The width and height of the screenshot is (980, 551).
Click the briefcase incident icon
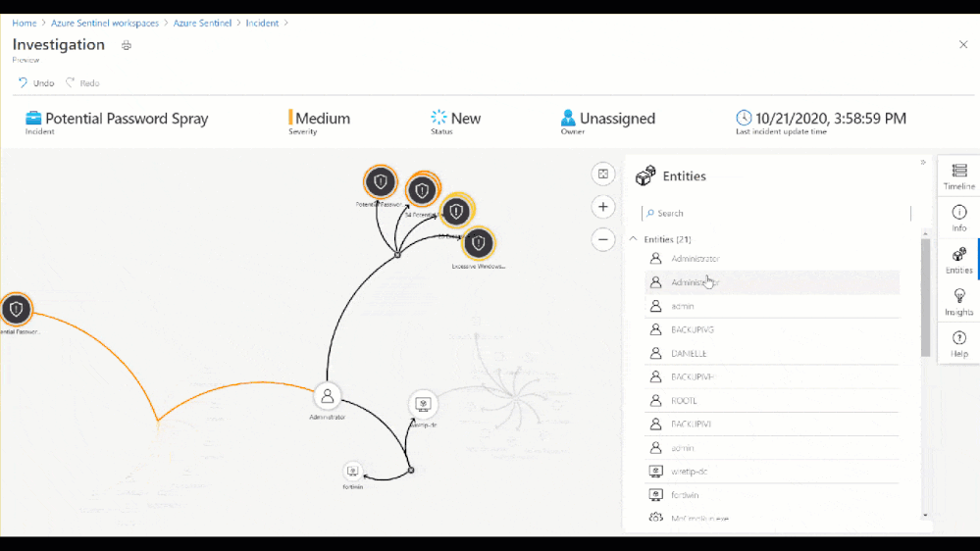(33, 118)
